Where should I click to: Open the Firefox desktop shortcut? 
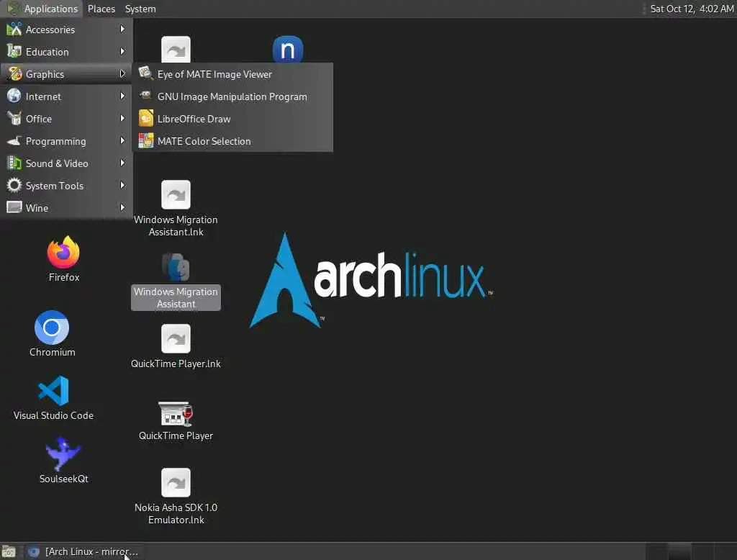coord(63,252)
